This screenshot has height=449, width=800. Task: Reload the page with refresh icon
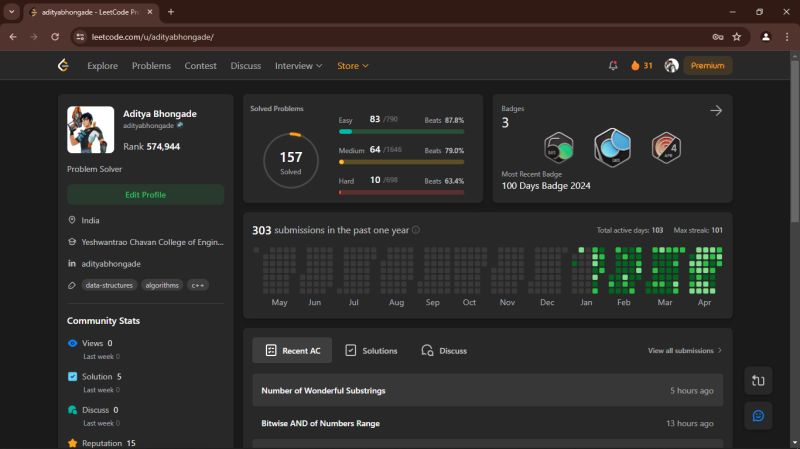55,37
